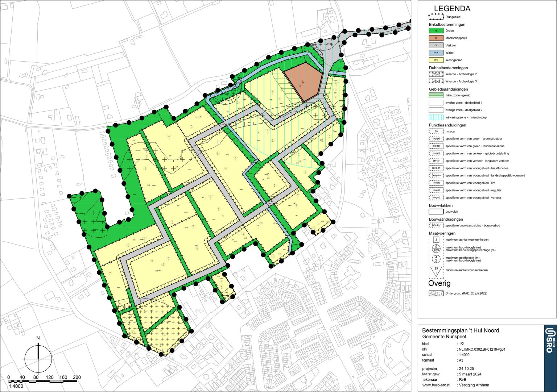
Task: Click the Bouwaanduidingen section heading
Action: click(446, 219)
